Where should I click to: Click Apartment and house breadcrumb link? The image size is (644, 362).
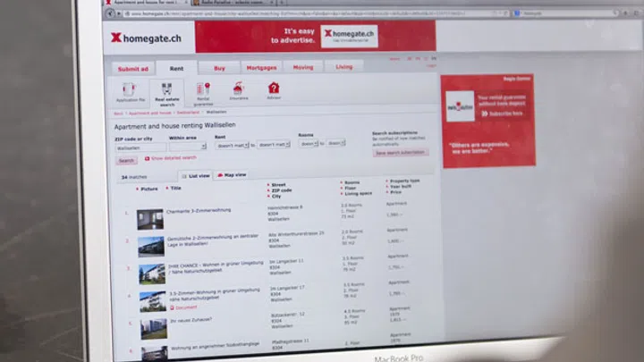(150, 113)
